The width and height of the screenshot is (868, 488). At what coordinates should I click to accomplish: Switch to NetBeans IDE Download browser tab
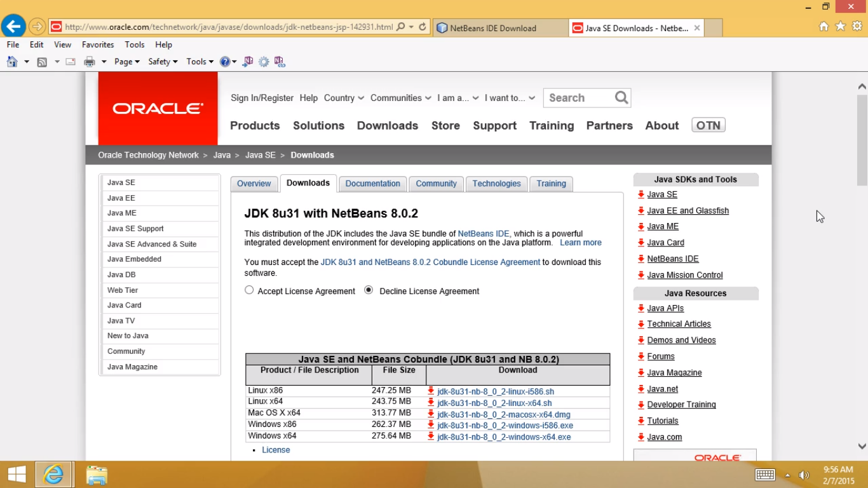[x=501, y=28]
